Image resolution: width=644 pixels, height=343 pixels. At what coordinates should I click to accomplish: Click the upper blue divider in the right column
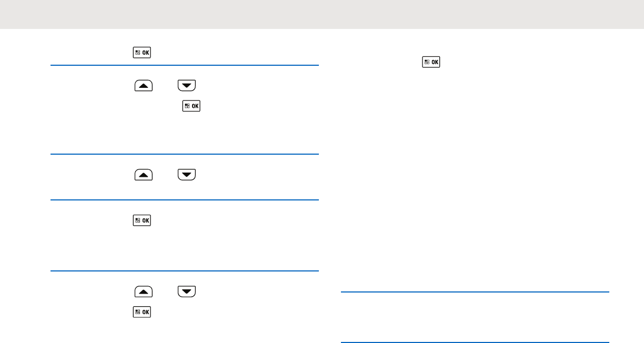[x=475, y=292]
